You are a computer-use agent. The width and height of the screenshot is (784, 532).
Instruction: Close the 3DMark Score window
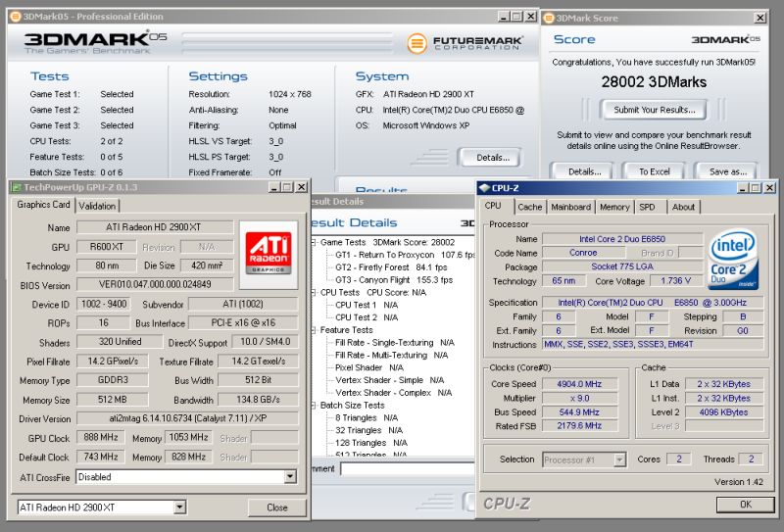(x=760, y=18)
